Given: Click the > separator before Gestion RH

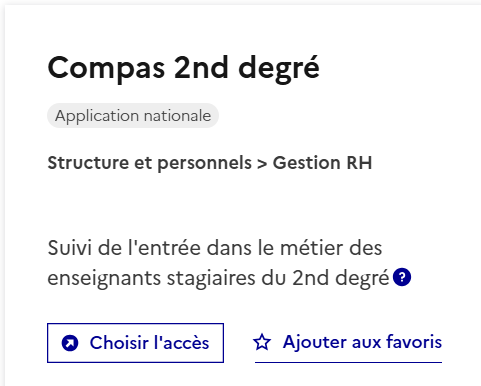Looking at the screenshot, I should coord(262,164).
